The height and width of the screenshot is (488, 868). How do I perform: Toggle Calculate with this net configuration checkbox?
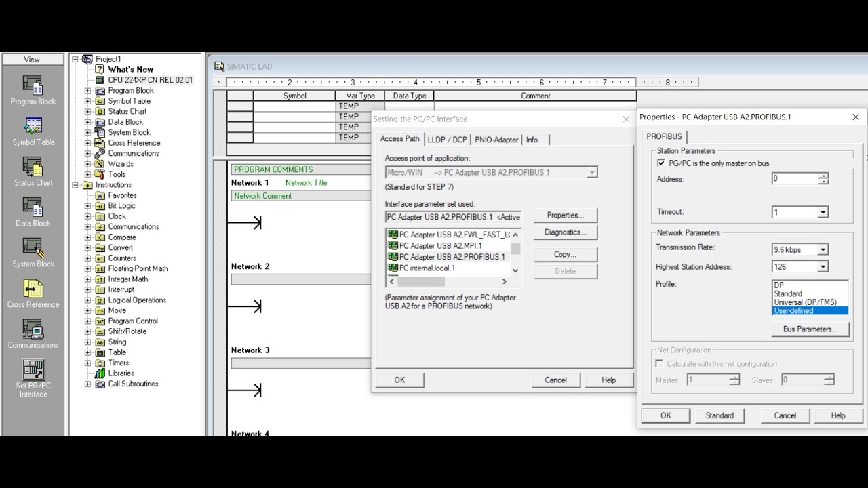click(x=660, y=364)
